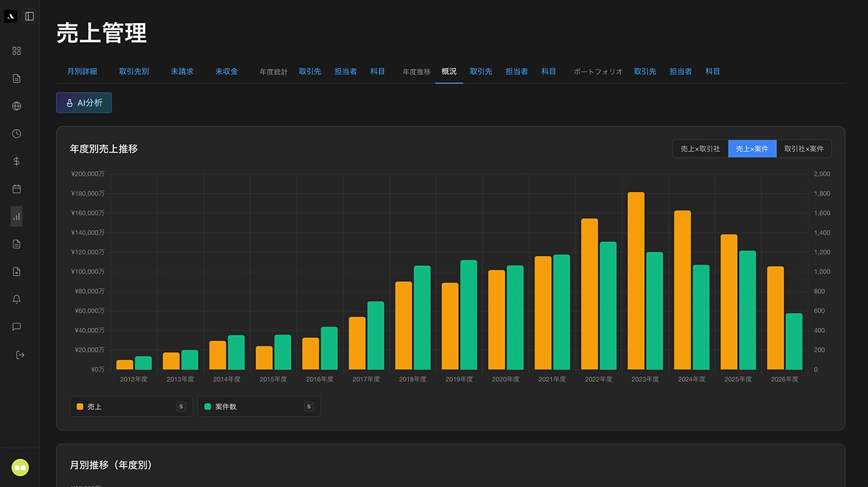
Task: Switch chart to 売上×取引社 view
Action: coord(700,149)
